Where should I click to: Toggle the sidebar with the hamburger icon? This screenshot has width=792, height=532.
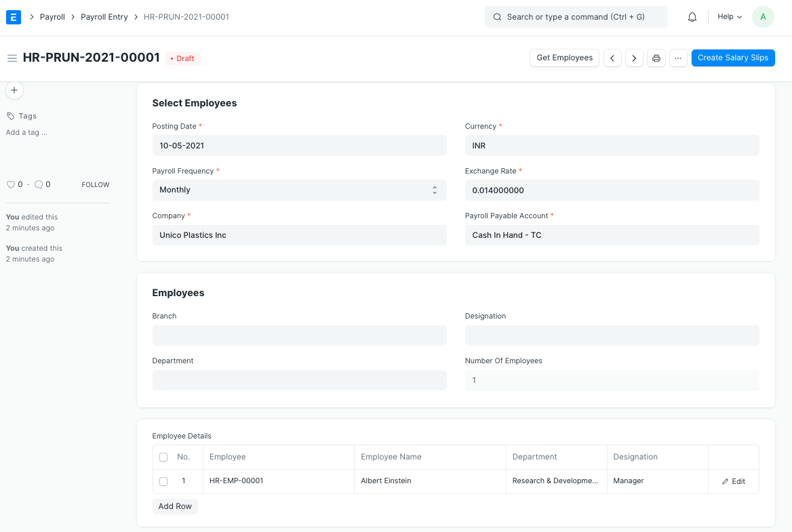pyautogui.click(x=12, y=58)
